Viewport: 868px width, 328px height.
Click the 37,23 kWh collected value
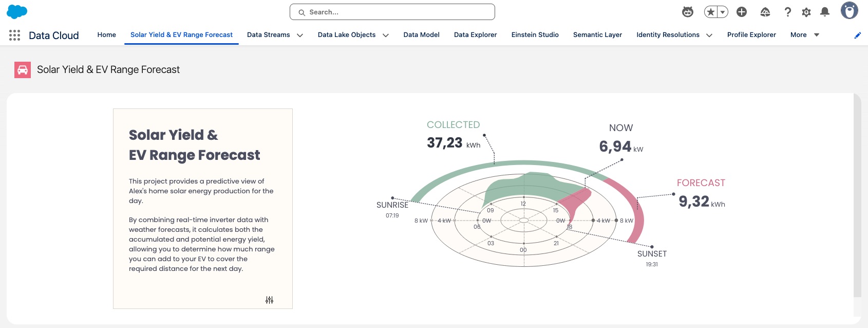(454, 143)
